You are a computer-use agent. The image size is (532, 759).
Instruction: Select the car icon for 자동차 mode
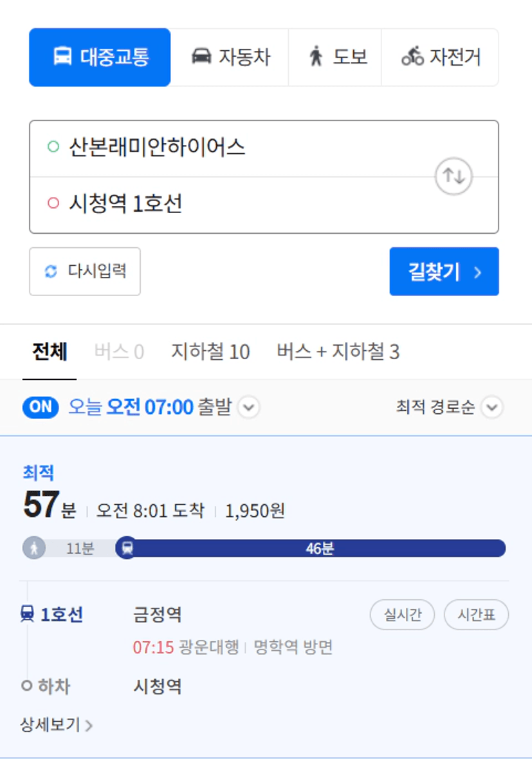[x=202, y=56]
